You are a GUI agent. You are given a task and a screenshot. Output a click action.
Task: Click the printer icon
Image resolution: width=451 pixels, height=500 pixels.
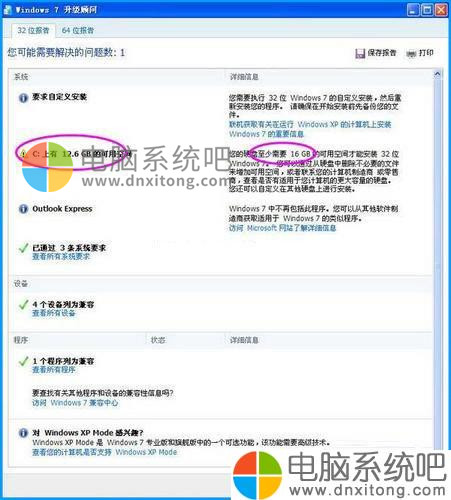[x=411, y=53]
